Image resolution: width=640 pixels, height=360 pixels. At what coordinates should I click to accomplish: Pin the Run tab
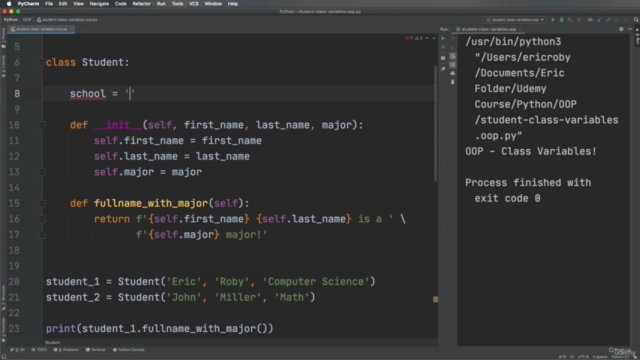click(443, 69)
